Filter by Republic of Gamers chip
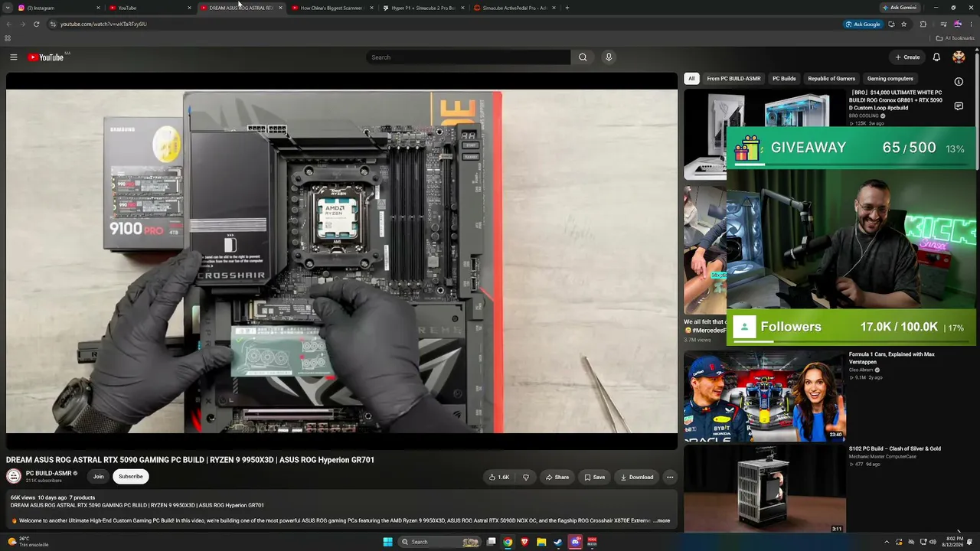 tap(831, 79)
